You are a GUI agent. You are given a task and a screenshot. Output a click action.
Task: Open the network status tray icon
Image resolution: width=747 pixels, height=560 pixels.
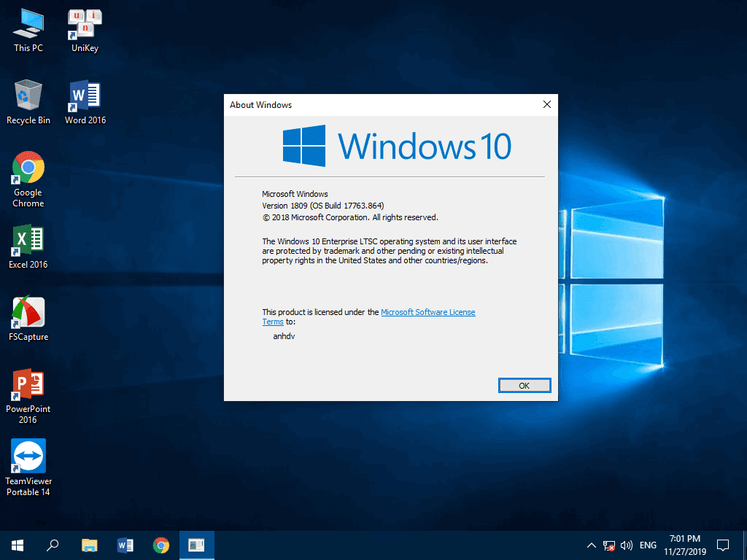609,545
